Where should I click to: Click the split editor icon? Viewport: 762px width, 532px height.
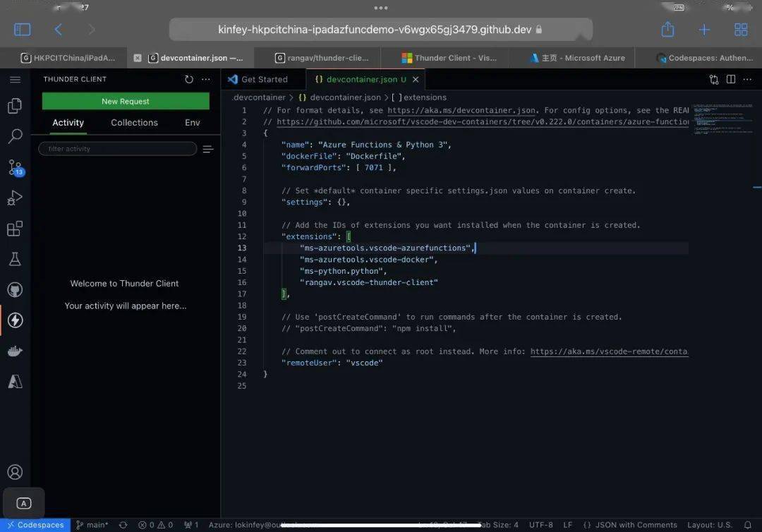pos(730,80)
